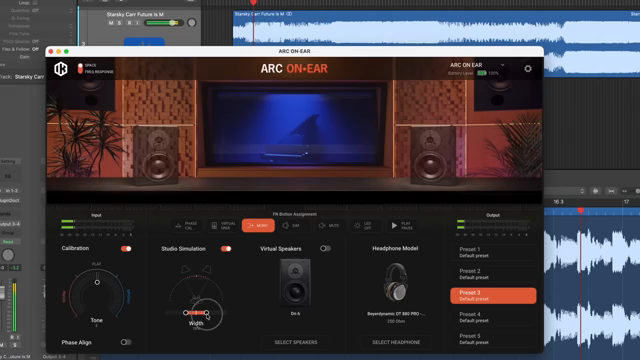Click the Output 3-4 slot in channel strip

pyautogui.click(x=10, y=224)
